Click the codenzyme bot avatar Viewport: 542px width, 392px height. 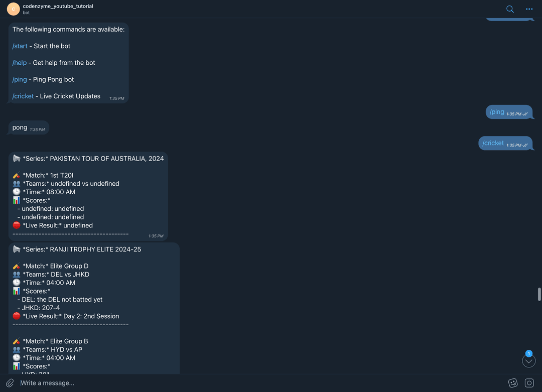(x=14, y=9)
